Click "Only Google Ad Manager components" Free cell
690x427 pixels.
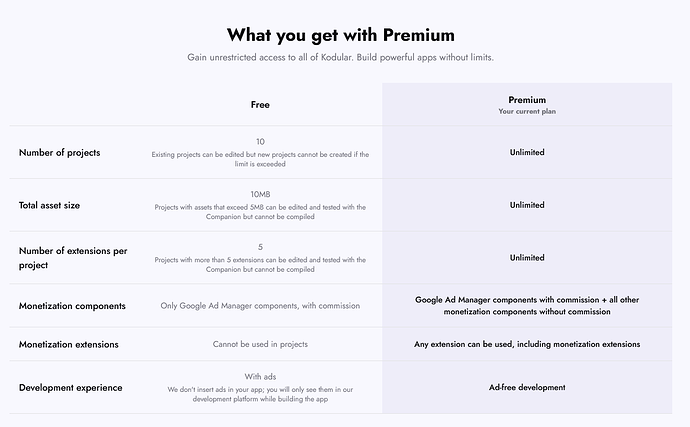coord(260,305)
